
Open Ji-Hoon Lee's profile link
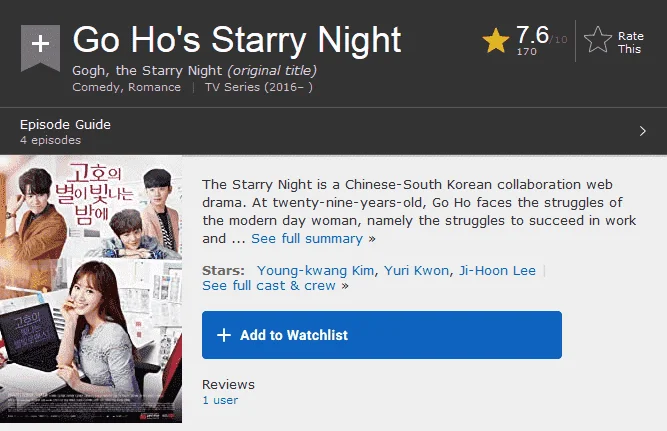[x=497, y=271]
